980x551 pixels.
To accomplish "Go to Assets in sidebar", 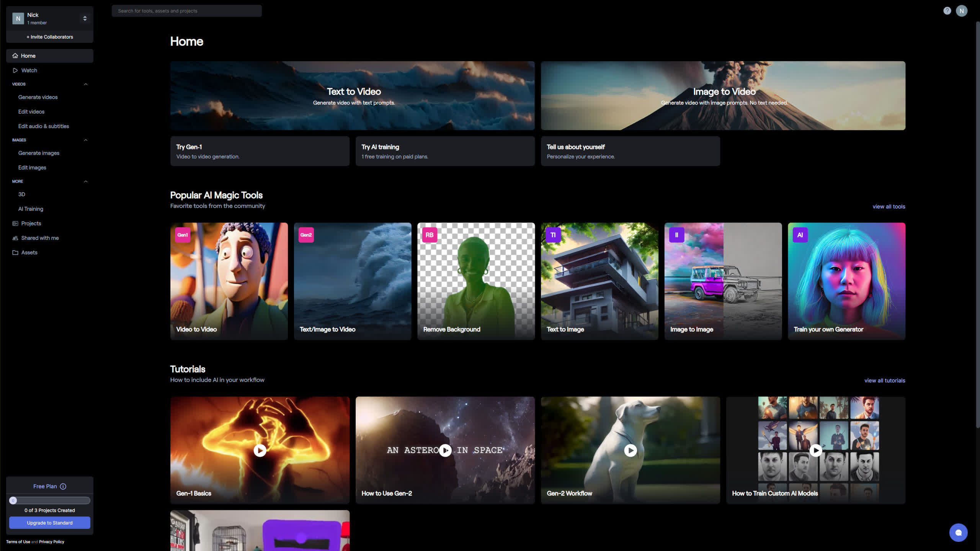I will tap(29, 253).
